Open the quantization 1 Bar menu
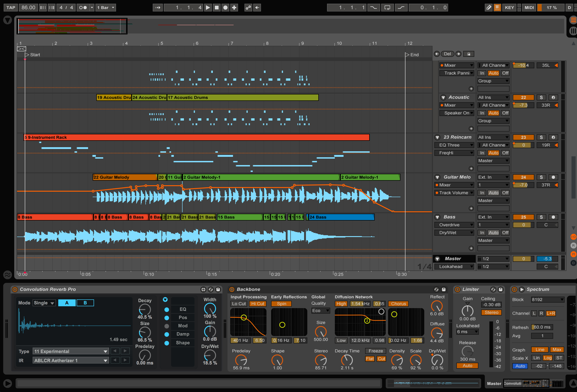This screenshot has width=577, height=392. point(106,7)
